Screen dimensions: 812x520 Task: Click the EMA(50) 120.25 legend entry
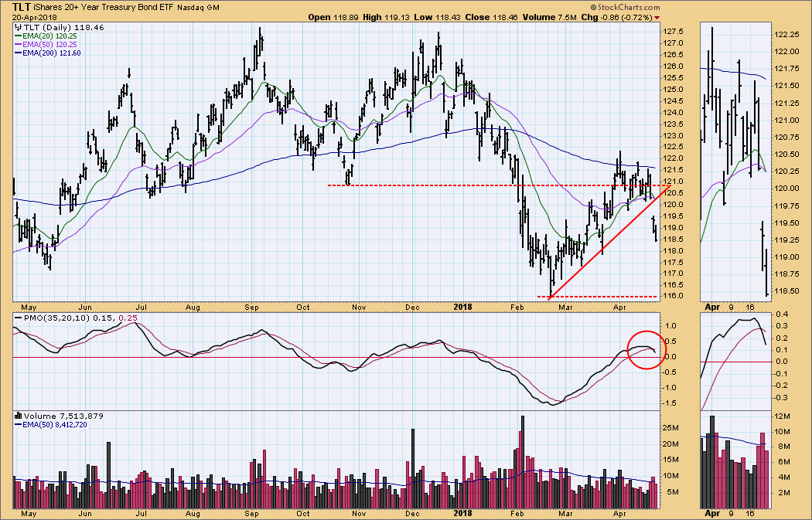click(x=46, y=45)
